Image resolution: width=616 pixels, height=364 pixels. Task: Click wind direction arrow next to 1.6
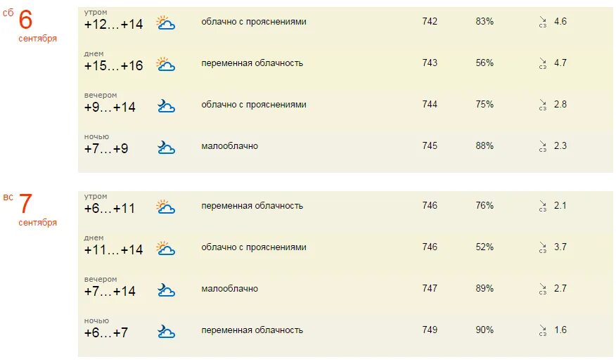543,328
